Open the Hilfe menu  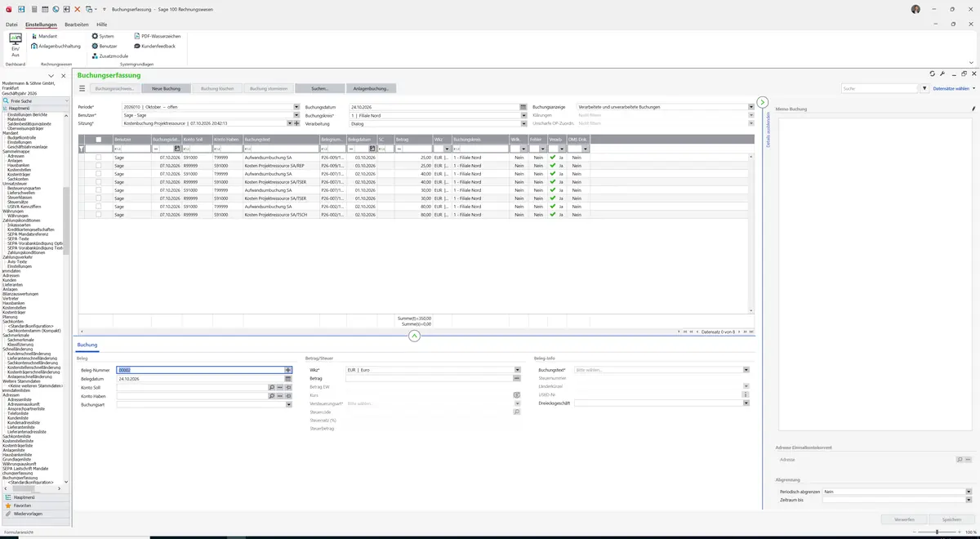click(101, 24)
